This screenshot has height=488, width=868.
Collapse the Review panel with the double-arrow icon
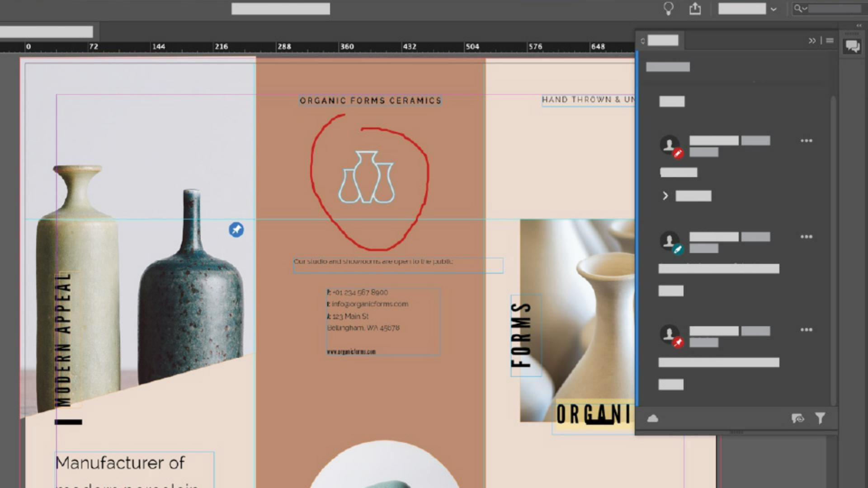(811, 40)
